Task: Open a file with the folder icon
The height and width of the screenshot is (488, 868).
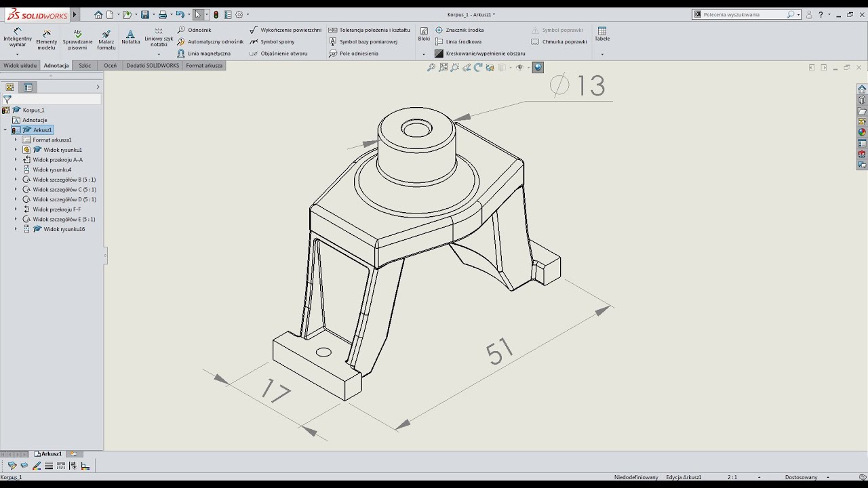Action: click(126, 14)
